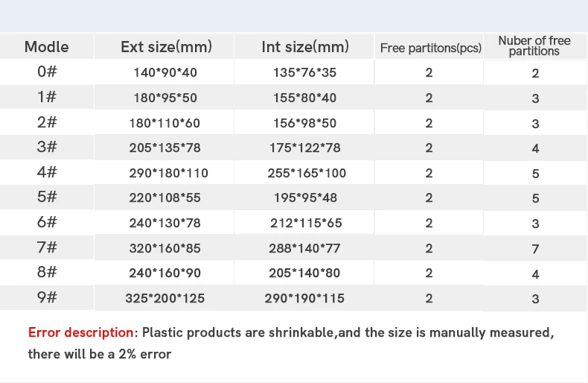Image resolution: width=588 pixels, height=383 pixels.
Task: Click the red Error description text
Action: click(80, 332)
